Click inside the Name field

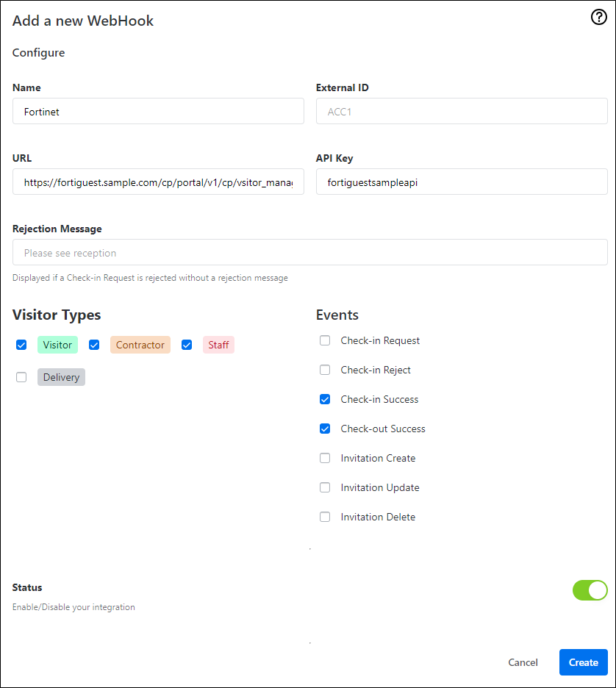158,111
